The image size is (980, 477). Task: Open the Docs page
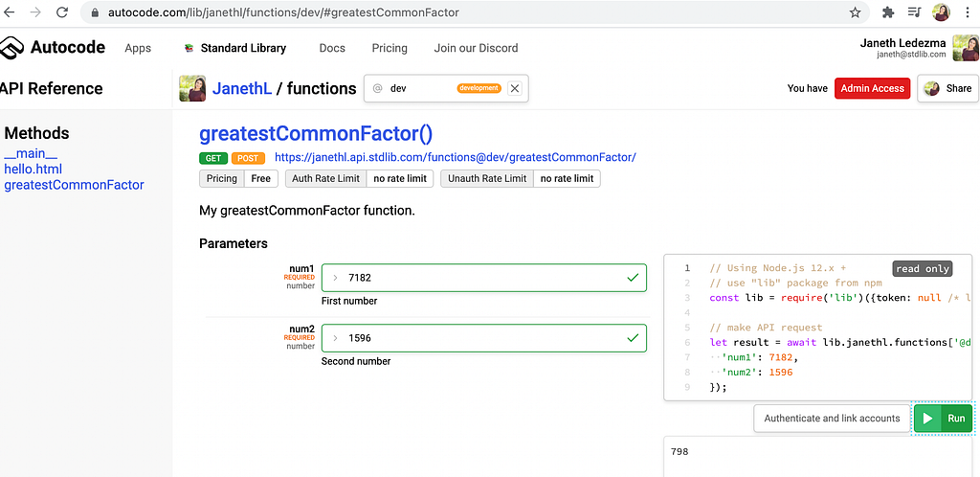click(x=332, y=48)
